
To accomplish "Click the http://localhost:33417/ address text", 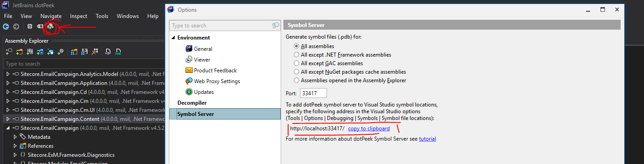I will (317, 129).
